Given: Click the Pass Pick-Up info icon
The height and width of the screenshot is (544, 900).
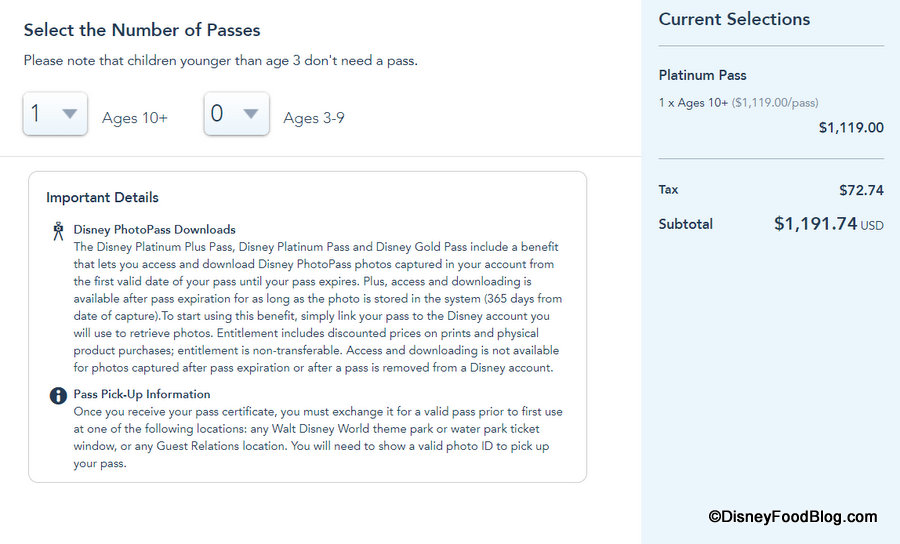Looking at the screenshot, I should click(58, 396).
